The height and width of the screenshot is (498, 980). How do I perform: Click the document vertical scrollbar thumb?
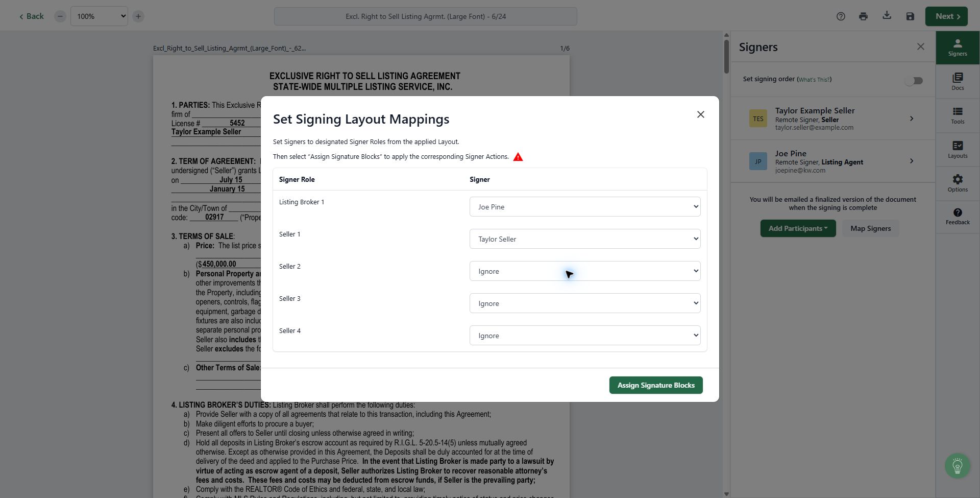pyautogui.click(x=726, y=56)
